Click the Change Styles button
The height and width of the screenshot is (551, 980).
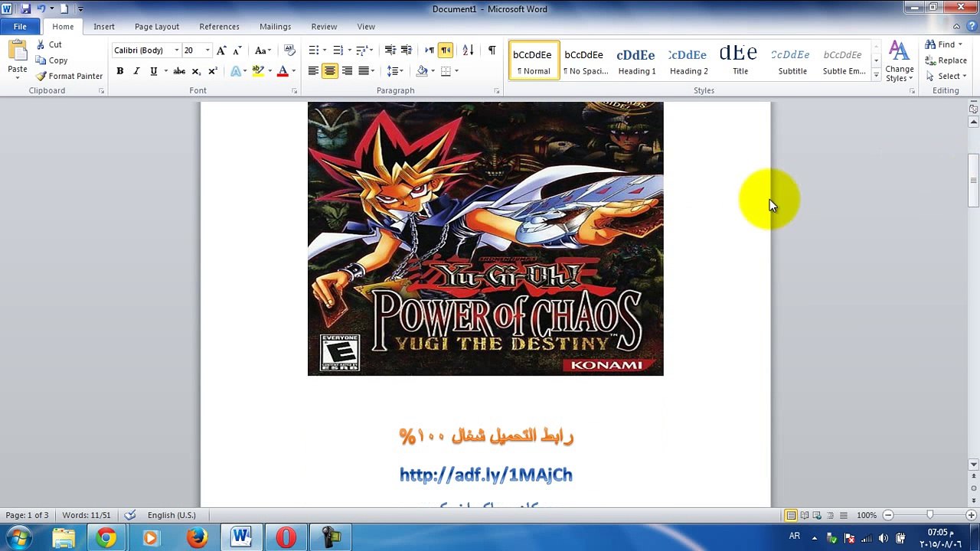tap(899, 61)
